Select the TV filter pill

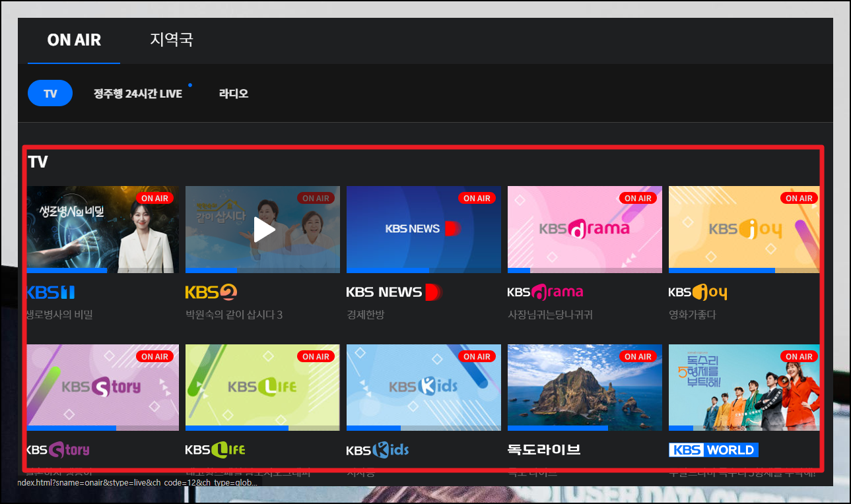[x=50, y=94]
